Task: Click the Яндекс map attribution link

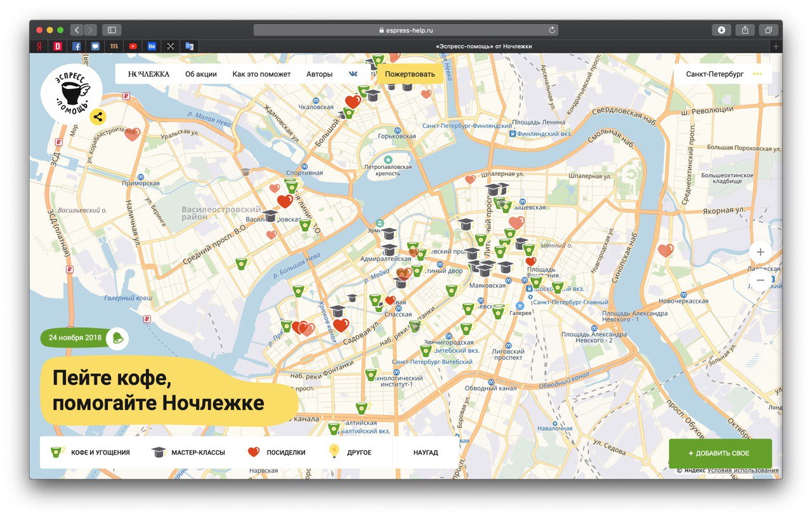Action: (694, 470)
